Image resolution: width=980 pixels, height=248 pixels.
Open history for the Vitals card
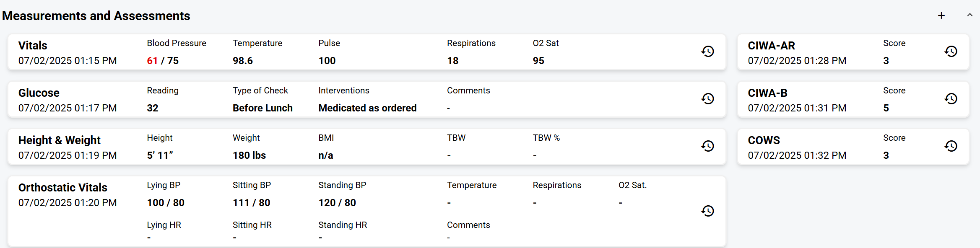tap(707, 52)
